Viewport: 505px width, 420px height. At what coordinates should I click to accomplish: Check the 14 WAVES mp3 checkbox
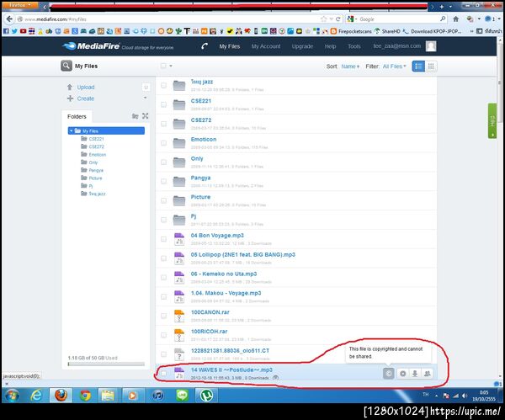coord(163,374)
